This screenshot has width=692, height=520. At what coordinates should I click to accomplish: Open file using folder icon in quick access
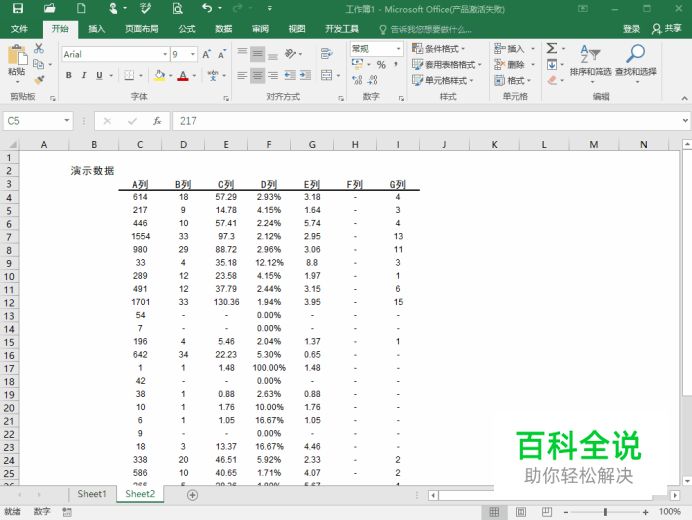[x=49, y=8]
